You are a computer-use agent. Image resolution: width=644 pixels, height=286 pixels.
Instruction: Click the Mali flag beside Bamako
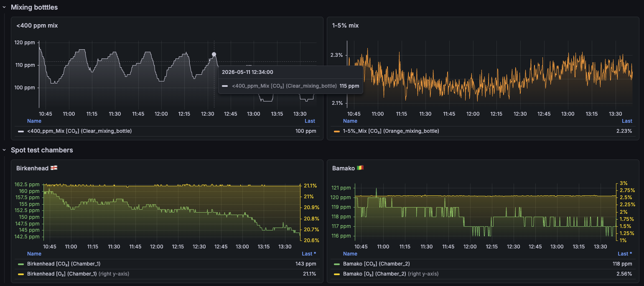point(360,168)
